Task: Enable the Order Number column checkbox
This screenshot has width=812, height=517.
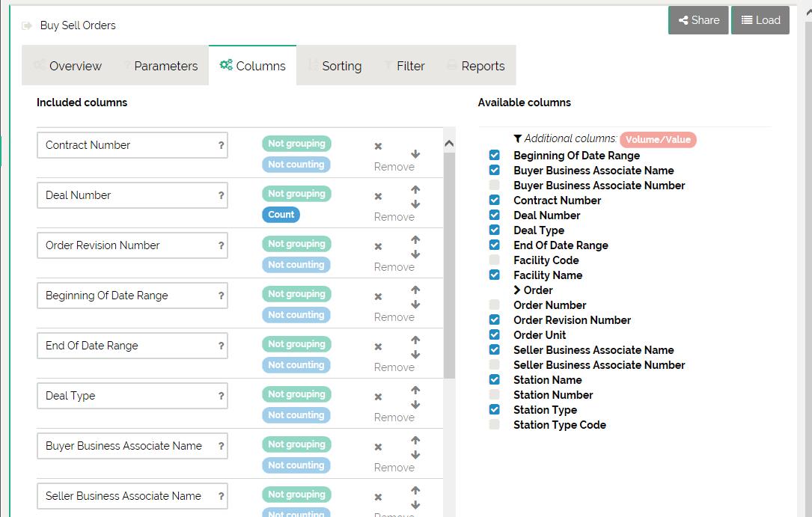Action: click(x=494, y=305)
